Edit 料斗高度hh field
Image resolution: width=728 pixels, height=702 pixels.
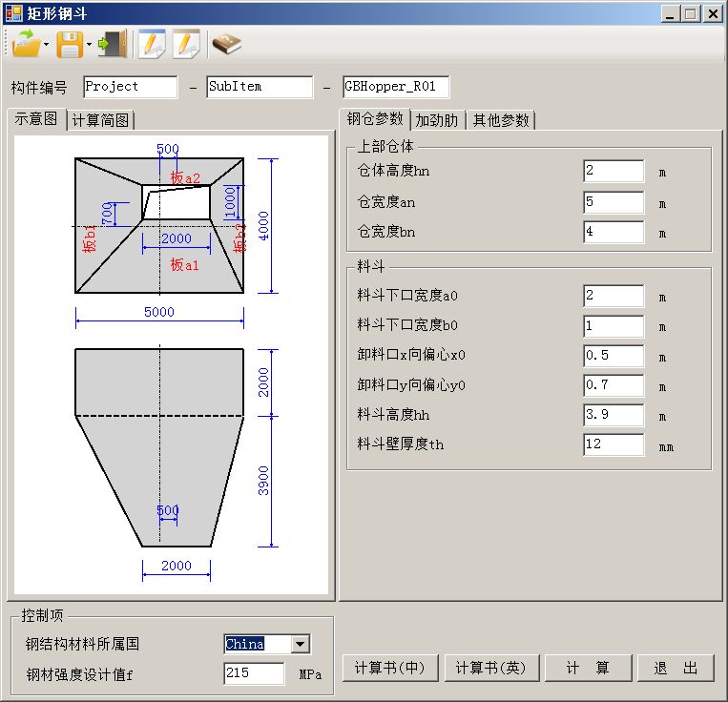[x=614, y=415]
